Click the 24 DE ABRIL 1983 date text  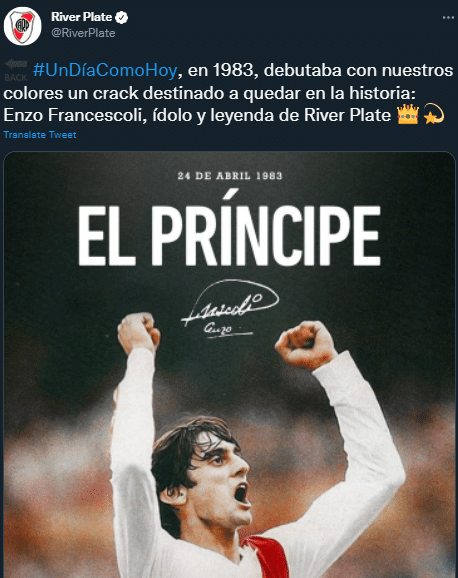[230, 176]
